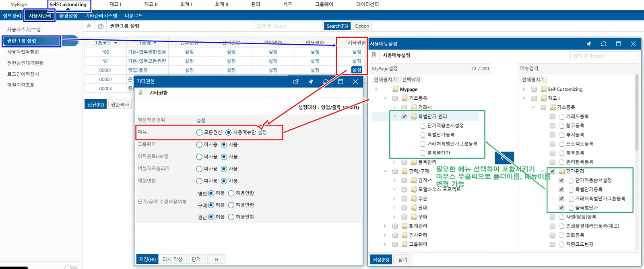
Task: Select 미사용 for 그룹웨어
Action: [x=199, y=144]
